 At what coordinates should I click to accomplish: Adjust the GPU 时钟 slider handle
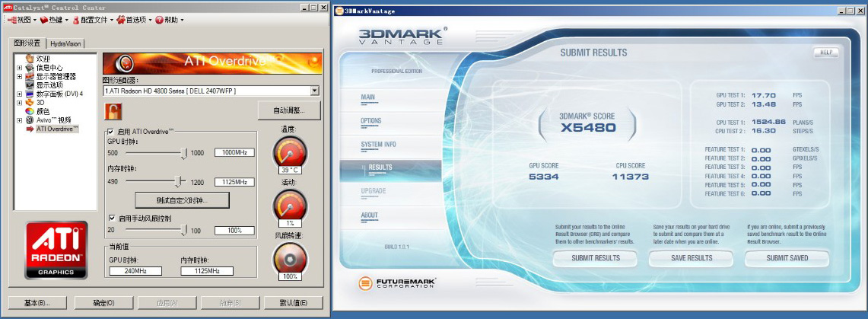(x=184, y=153)
